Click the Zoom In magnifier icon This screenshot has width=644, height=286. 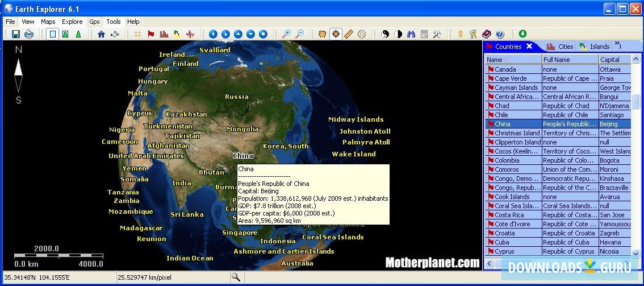pyautogui.click(x=287, y=34)
